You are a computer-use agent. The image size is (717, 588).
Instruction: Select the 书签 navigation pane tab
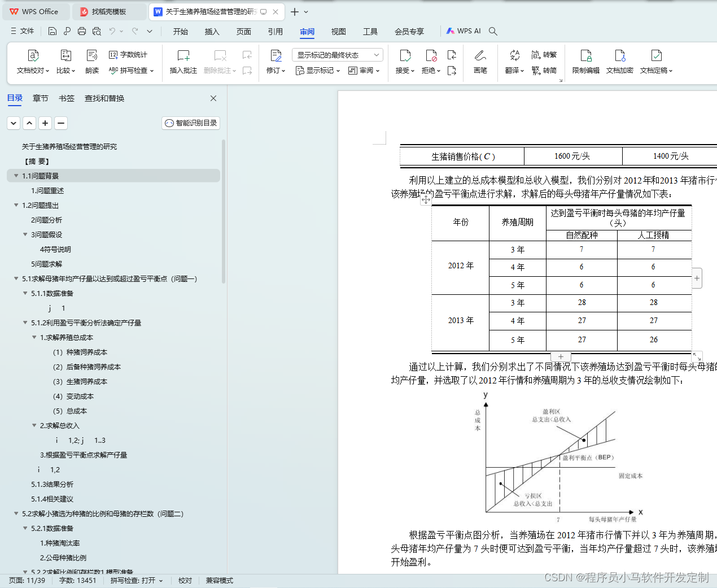(x=67, y=98)
